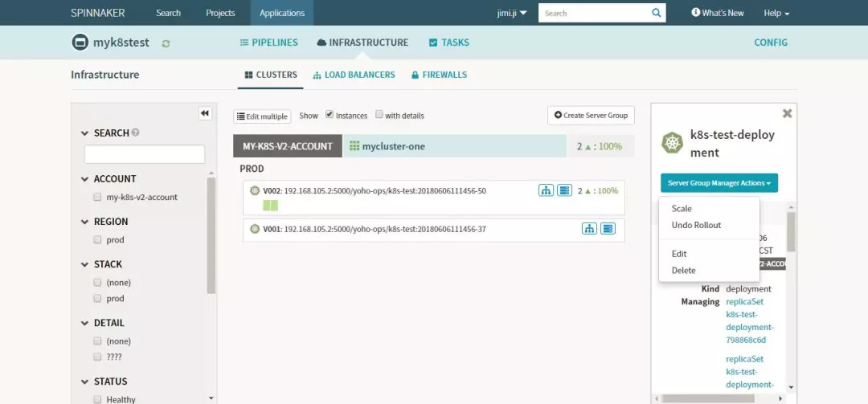Click load balancer icon on V002 row
Screen dimensions: 868x404
pyautogui.click(x=546, y=190)
